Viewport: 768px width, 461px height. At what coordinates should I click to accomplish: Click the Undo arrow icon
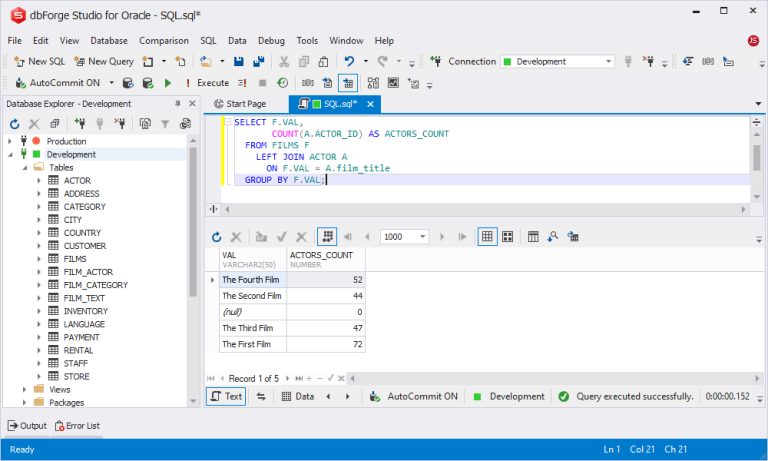(349, 61)
